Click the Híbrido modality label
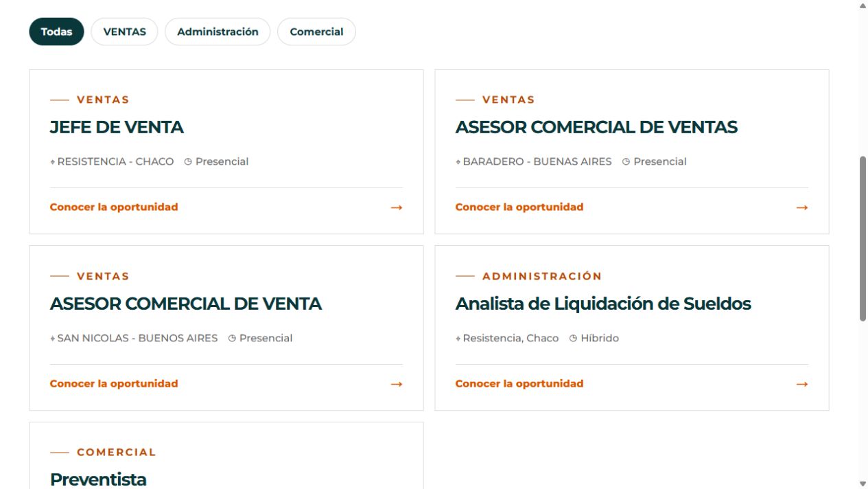This screenshot has height=489, width=868. click(x=600, y=338)
